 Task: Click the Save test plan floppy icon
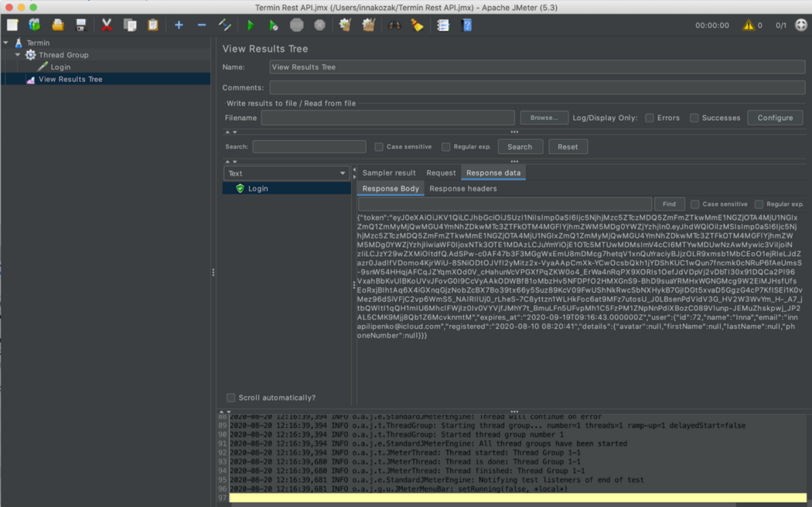point(80,26)
